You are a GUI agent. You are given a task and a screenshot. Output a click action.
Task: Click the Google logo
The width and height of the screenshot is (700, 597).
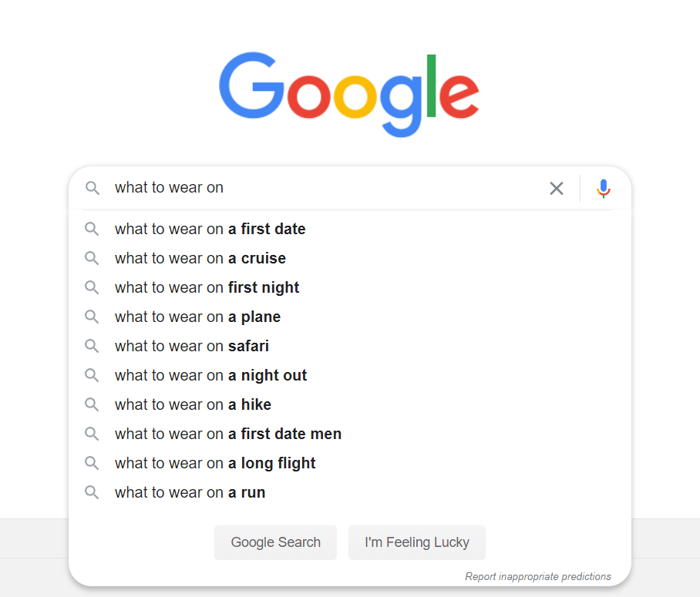pyautogui.click(x=349, y=95)
